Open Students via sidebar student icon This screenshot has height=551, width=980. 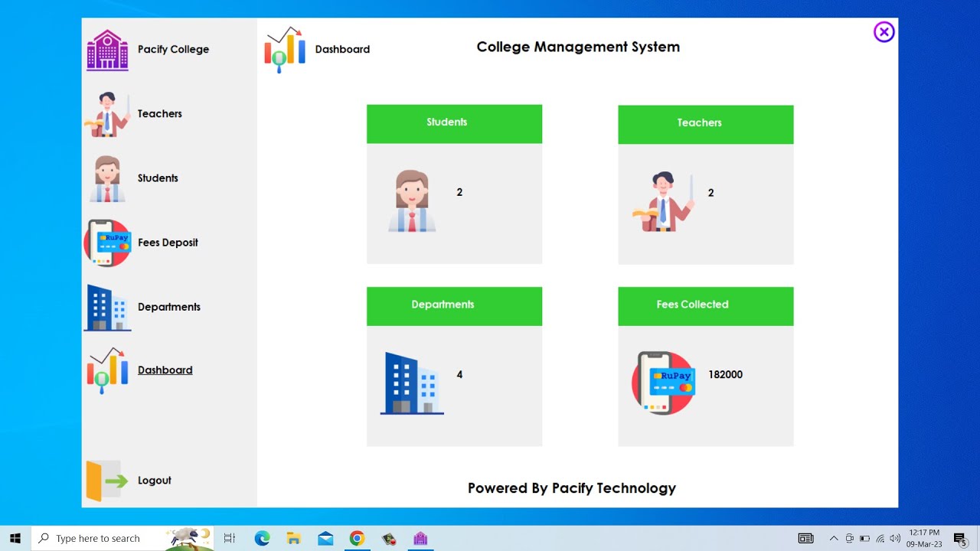107,179
